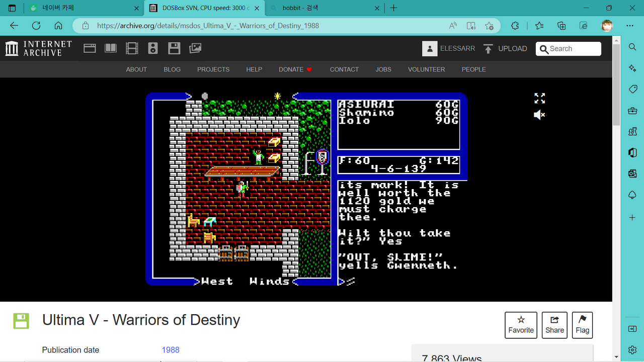Open the CONTACT menu item
The width and height of the screenshot is (644, 362).
(344, 69)
